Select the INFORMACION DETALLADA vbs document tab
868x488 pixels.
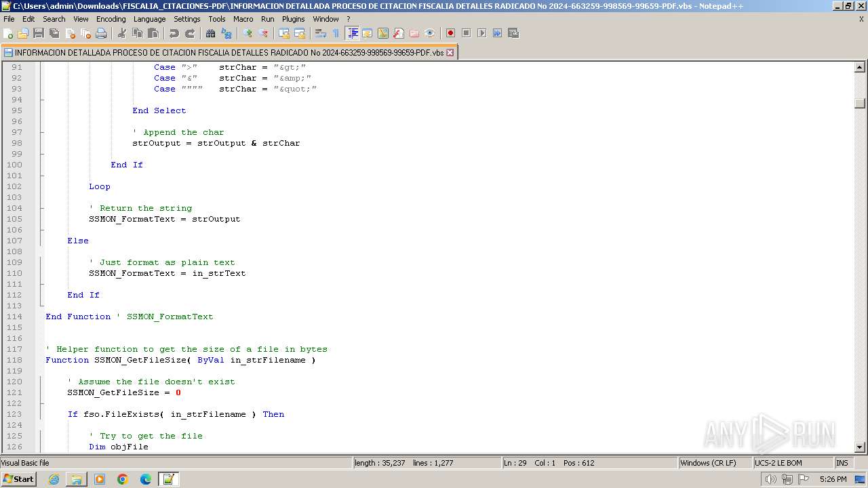pyautogui.click(x=229, y=52)
